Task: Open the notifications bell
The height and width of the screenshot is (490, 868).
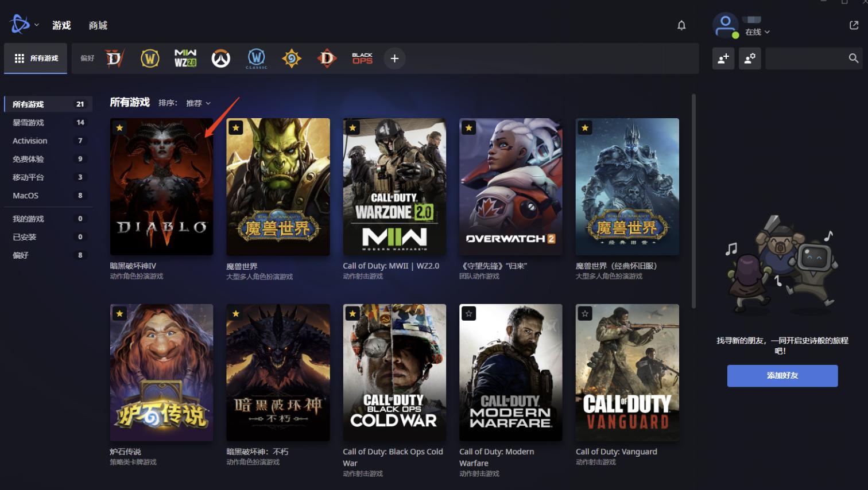Action: click(x=681, y=25)
